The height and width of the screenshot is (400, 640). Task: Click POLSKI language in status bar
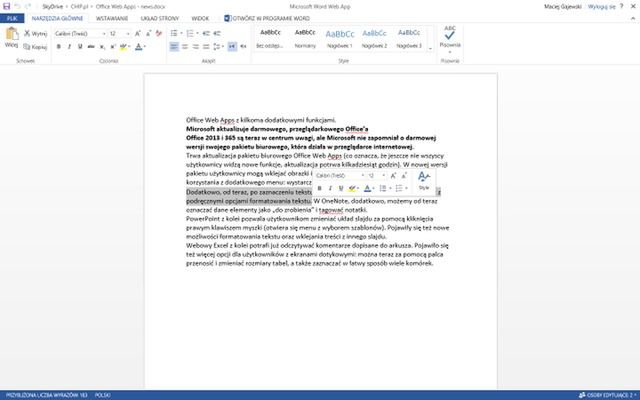(102, 395)
